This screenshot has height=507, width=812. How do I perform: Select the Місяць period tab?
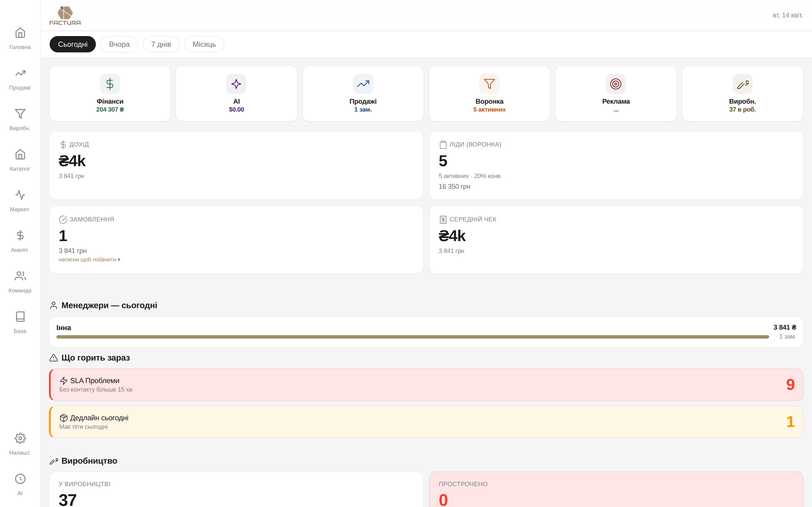[204, 44]
